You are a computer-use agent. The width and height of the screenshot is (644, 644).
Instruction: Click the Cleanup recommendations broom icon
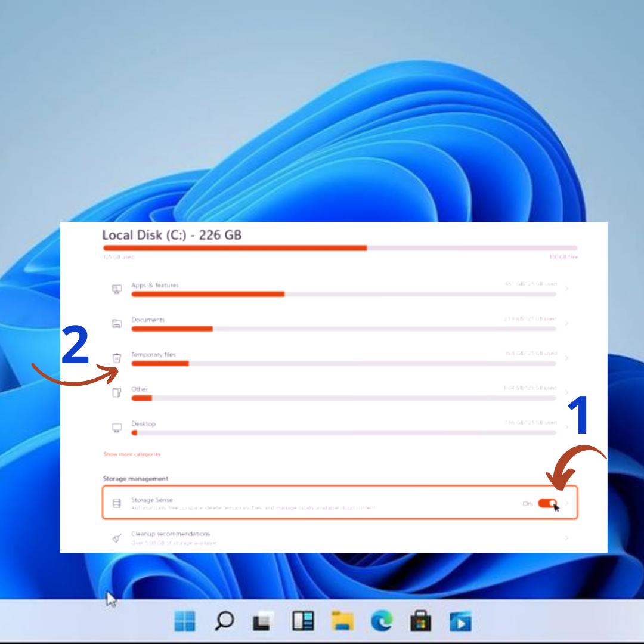pyautogui.click(x=117, y=535)
